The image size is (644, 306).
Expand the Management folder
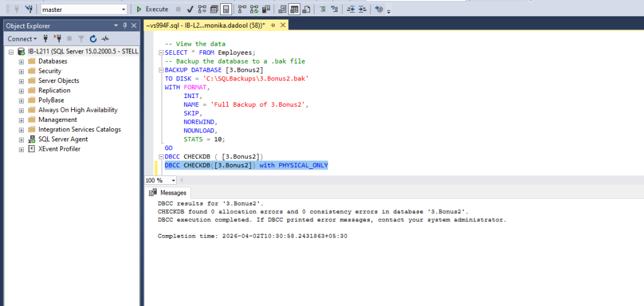[21, 120]
